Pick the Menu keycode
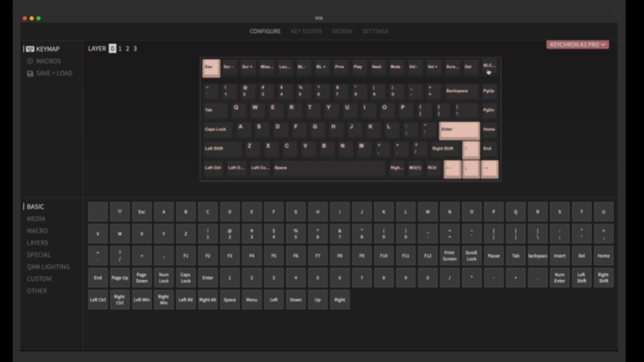This screenshot has height=362, width=644. click(252, 300)
